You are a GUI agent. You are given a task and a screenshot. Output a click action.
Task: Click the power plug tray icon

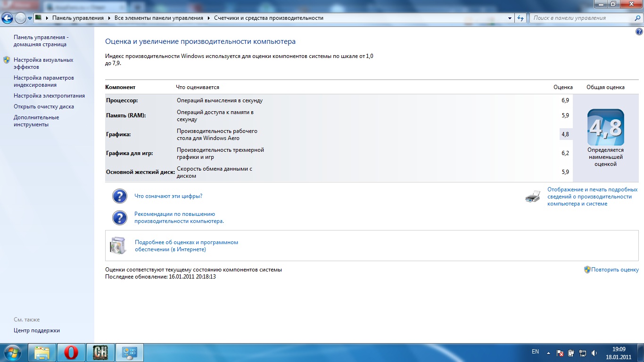click(571, 353)
